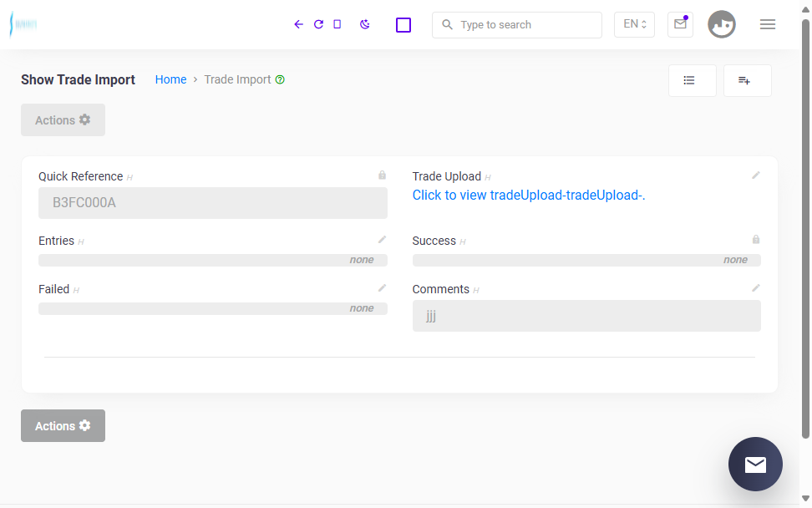The height and width of the screenshot is (508, 812).
Task: Click the vertical page scrollbar
Action: [x=805, y=228]
